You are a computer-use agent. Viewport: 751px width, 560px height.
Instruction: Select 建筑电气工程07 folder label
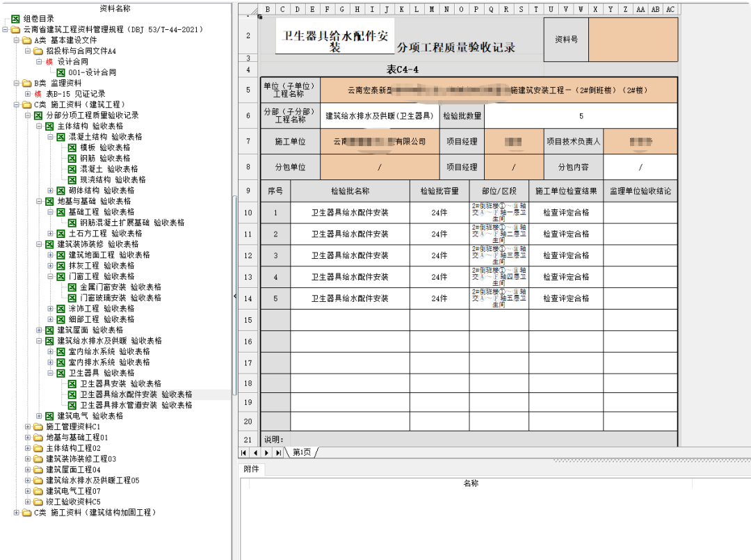[73, 491]
